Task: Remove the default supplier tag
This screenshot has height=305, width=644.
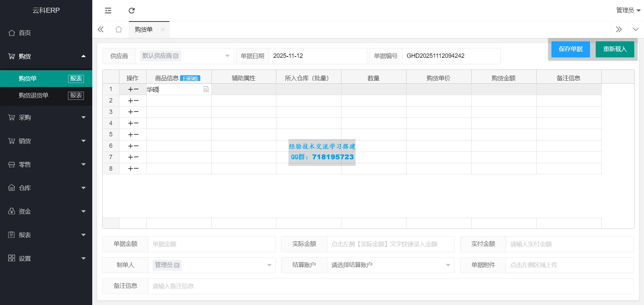Action: [x=176, y=56]
